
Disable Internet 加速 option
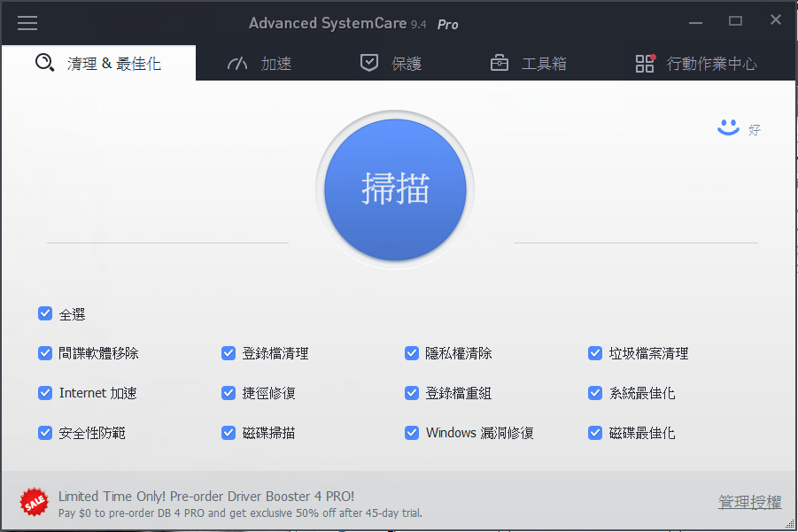(x=45, y=393)
